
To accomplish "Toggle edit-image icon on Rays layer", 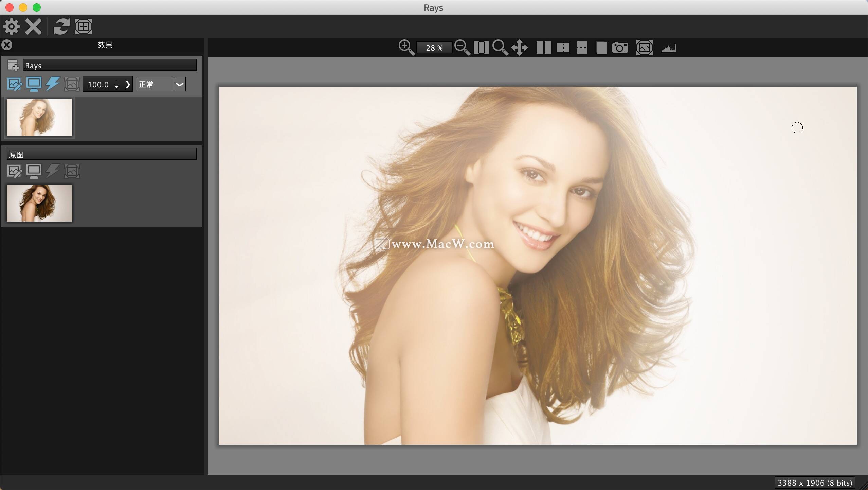I will point(14,84).
